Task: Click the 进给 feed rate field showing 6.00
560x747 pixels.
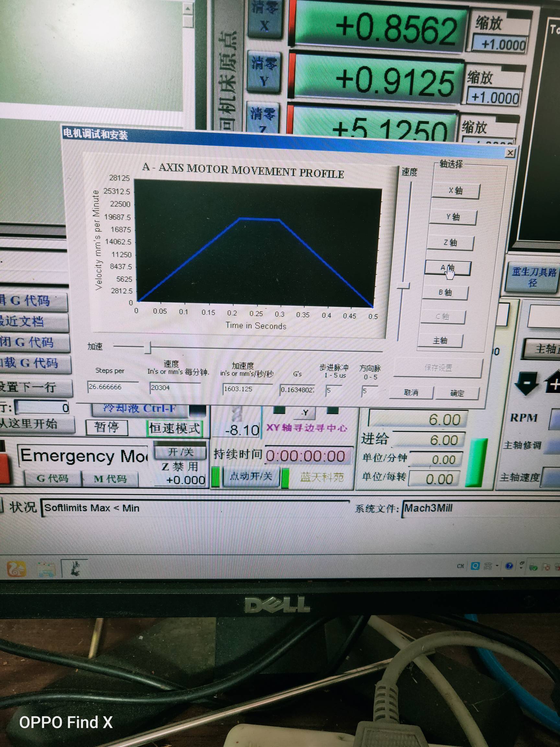Action: pos(428,440)
